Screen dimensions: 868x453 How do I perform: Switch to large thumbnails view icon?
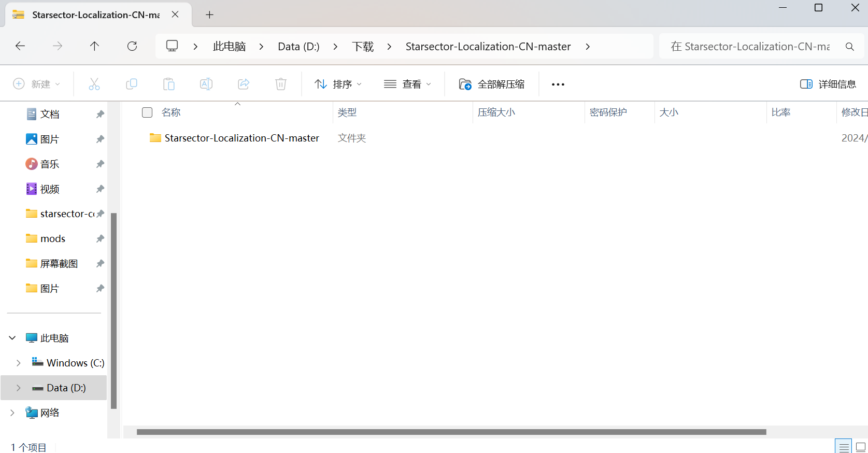tap(861, 447)
